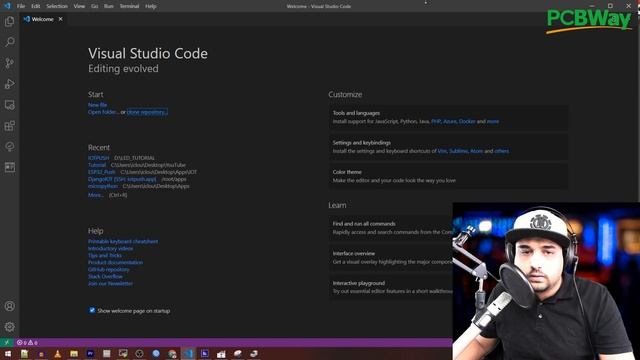The image size is (640, 360).
Task: Open the Extensions view
Action: [x=10, y=126]
